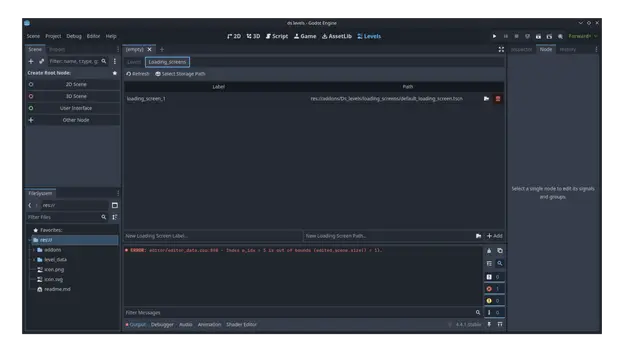
Task: Add a new node with plus icon
Action: click(x=31, y=61)
